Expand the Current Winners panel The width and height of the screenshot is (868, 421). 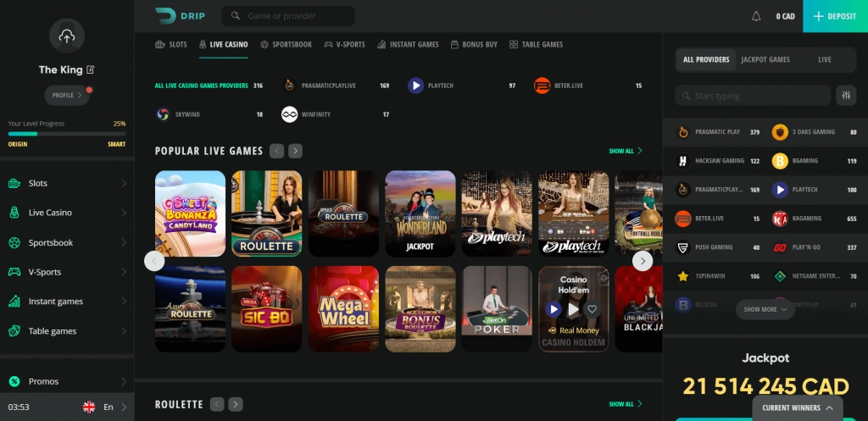click(x=798, y=407)
